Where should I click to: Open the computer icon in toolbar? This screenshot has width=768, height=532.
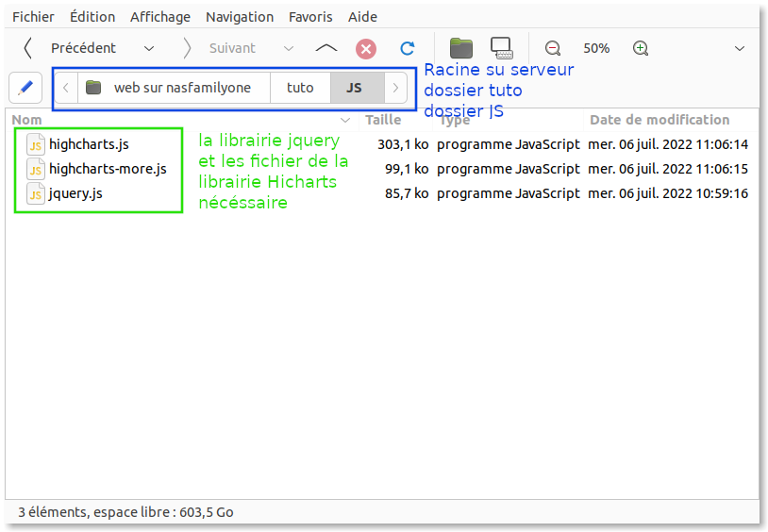click(x=501, y=48)
